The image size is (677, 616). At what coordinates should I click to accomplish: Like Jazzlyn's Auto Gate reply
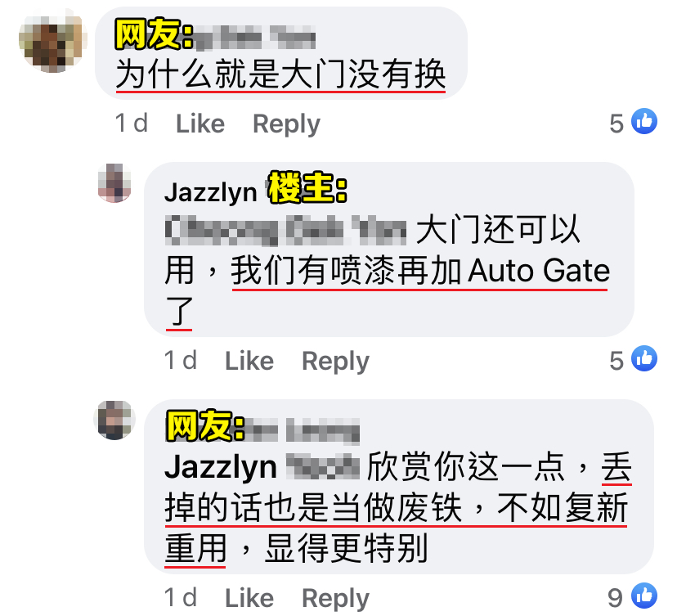coord(249,361)
